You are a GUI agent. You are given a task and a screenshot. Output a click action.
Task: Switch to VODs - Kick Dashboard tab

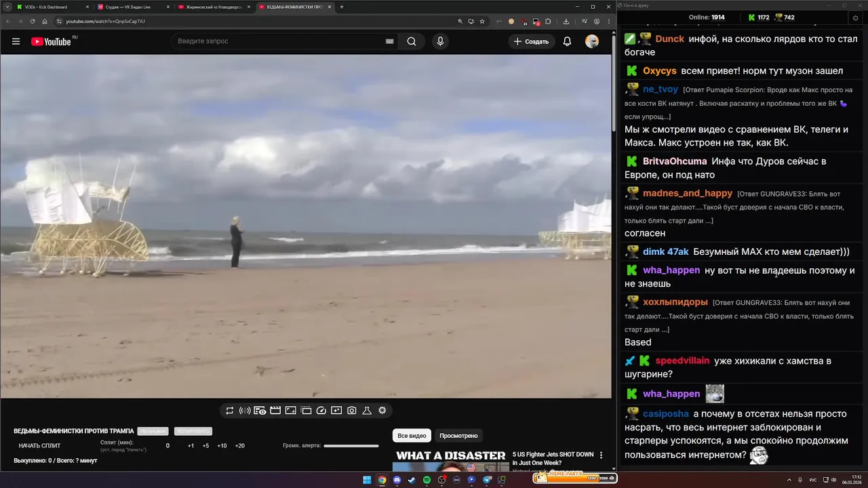pyautogui.click(x=52, y=7)
